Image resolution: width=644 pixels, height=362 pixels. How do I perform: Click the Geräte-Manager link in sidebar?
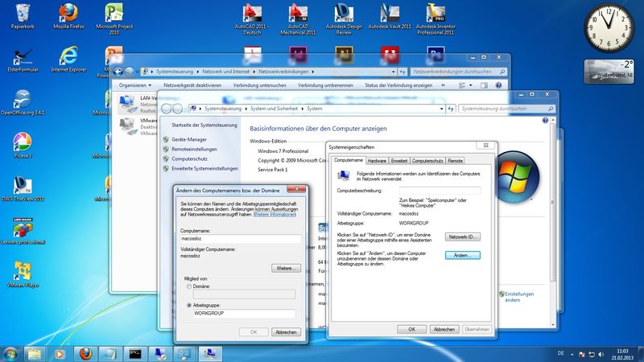pyautogui.click(x=189, y=139)
